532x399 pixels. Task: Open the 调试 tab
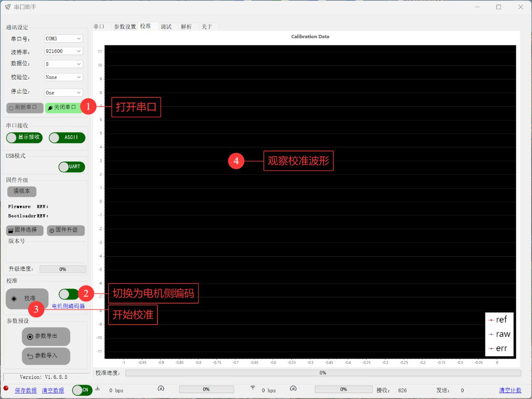pyautogui.click(x=166, y=26)
